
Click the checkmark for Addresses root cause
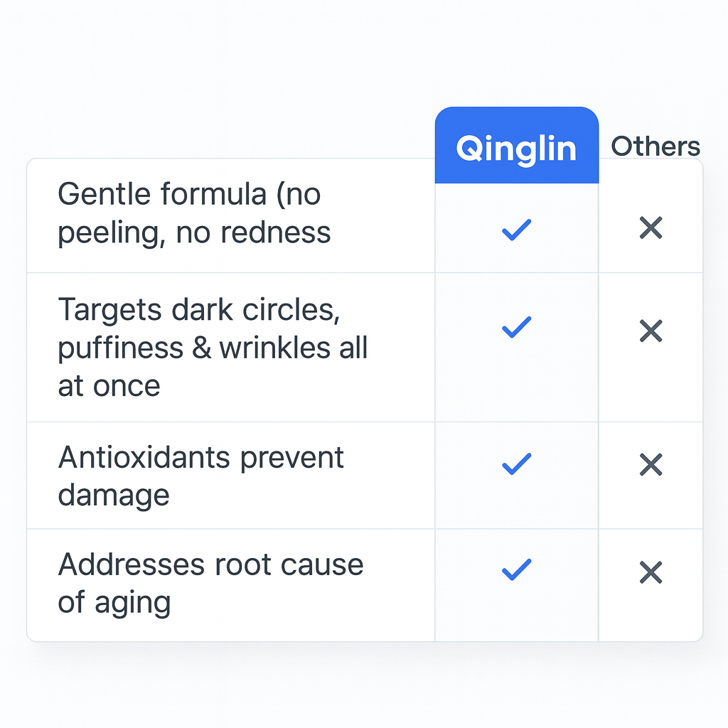coord(516,569)
